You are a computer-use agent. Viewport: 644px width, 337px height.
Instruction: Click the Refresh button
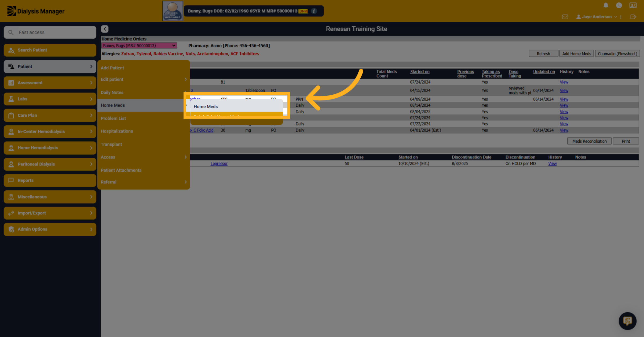[x=543, y=54]
